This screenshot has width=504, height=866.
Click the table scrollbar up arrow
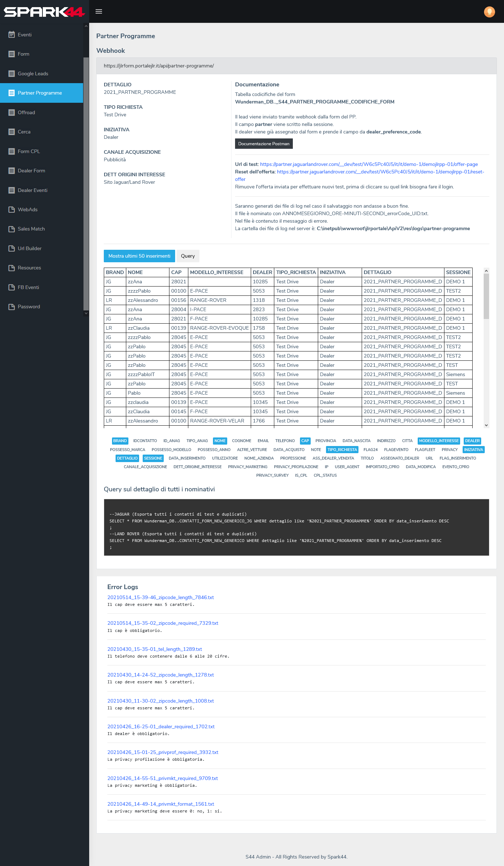pos(486,271)
